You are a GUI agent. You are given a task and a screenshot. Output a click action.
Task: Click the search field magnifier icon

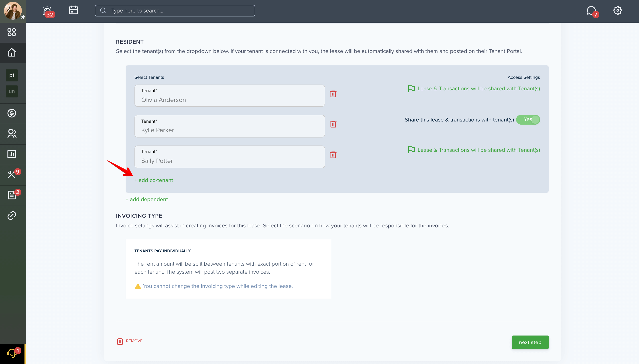coord(103,10)
